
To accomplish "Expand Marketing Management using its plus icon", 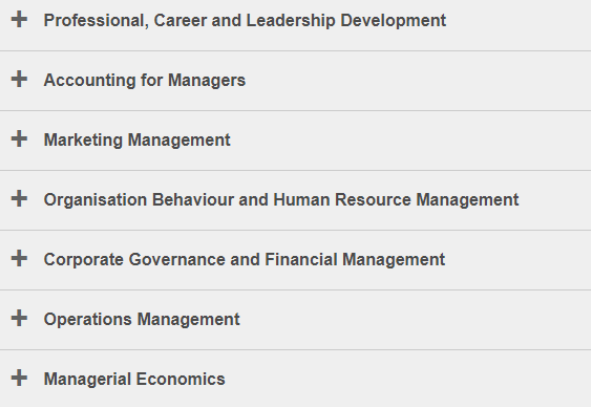I will pos(19,139).
